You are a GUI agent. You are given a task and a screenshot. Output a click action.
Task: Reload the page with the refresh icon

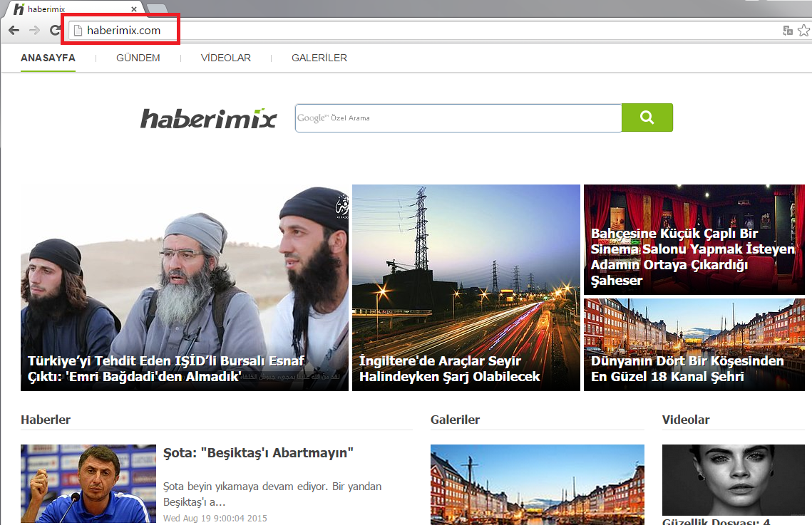pos(55,31)
